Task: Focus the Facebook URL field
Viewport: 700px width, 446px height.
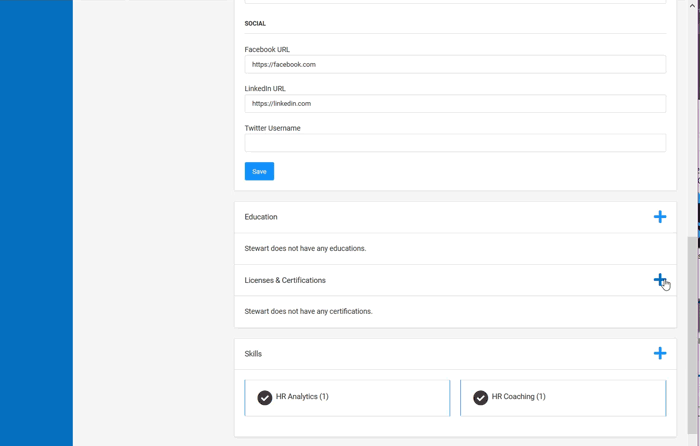Action: [x=455, y=64]
